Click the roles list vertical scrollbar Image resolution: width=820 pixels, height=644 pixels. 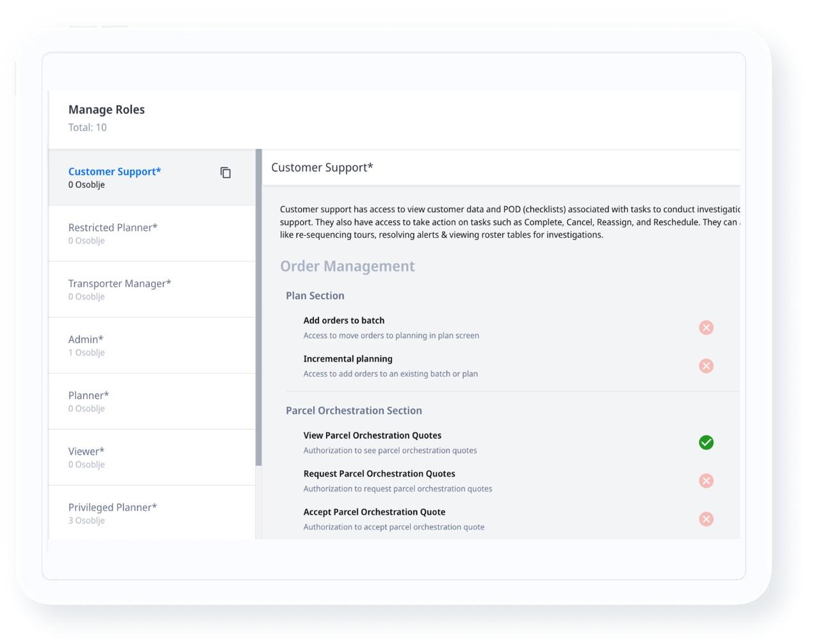[259, 308]
